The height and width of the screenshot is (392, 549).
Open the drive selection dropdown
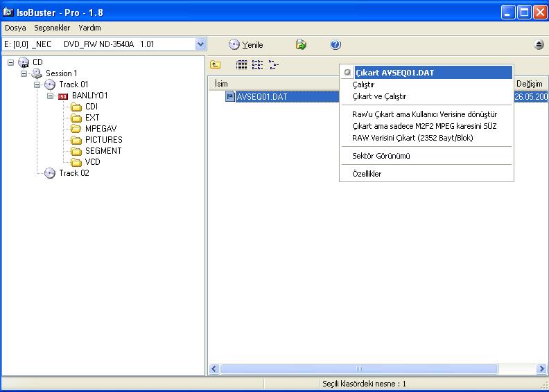pos(200,44)
